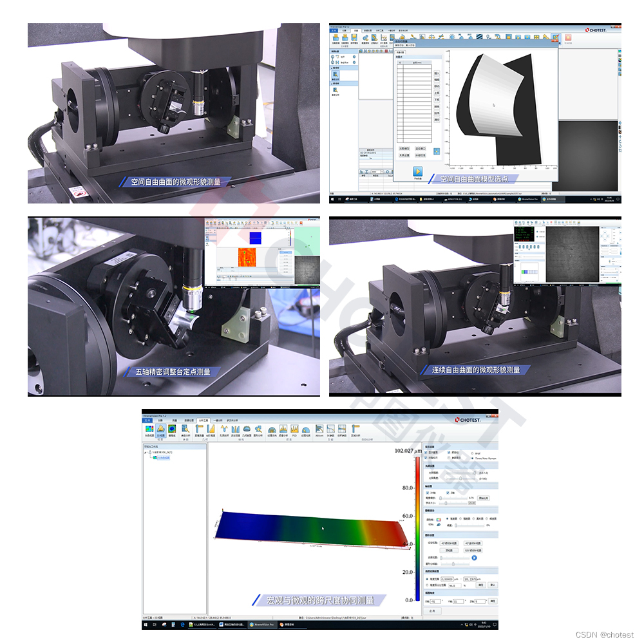
Task: Enable the unchecked display settings checkbox
Action: (449, 458)
